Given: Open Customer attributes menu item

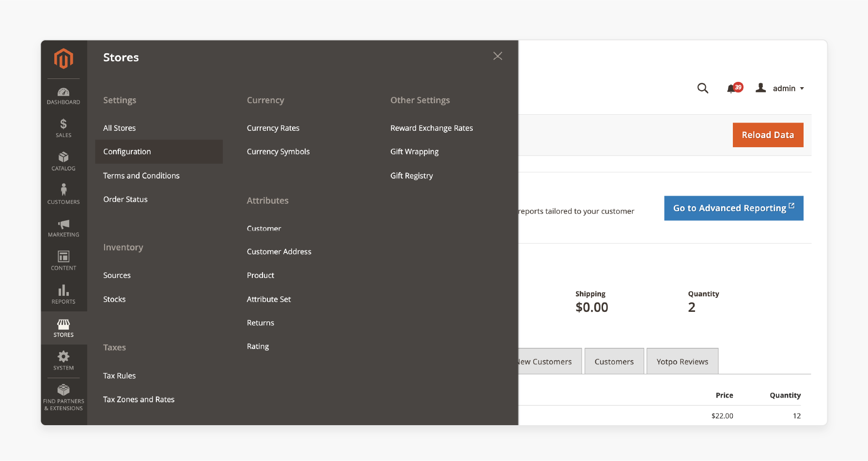Looking at the screenshot, I should (x=264, y=228).
